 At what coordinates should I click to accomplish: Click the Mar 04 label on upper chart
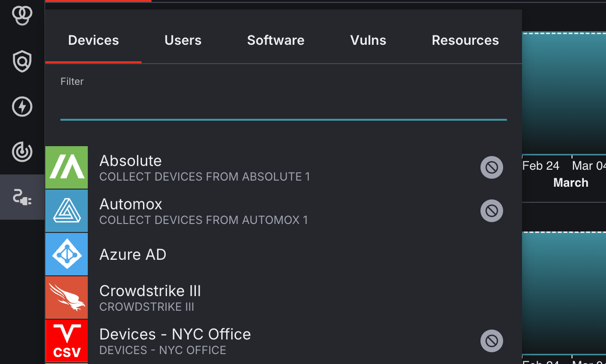[x=589, y=166]
